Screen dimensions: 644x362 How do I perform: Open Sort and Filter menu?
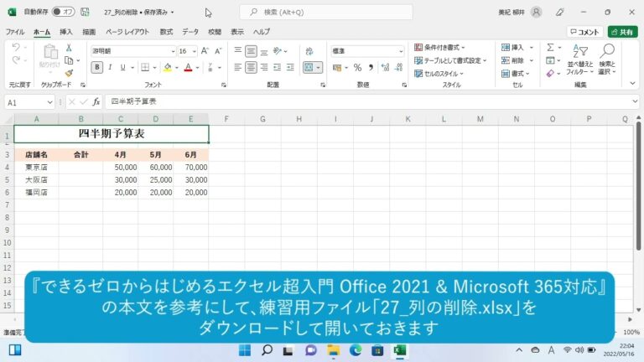tap(580, 59)
